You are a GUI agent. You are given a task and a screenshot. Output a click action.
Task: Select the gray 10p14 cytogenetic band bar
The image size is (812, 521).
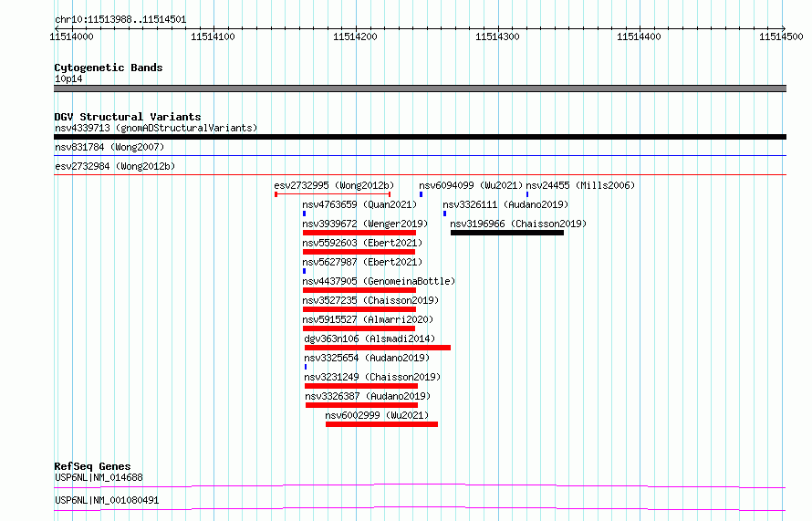(x=420, y=89)
